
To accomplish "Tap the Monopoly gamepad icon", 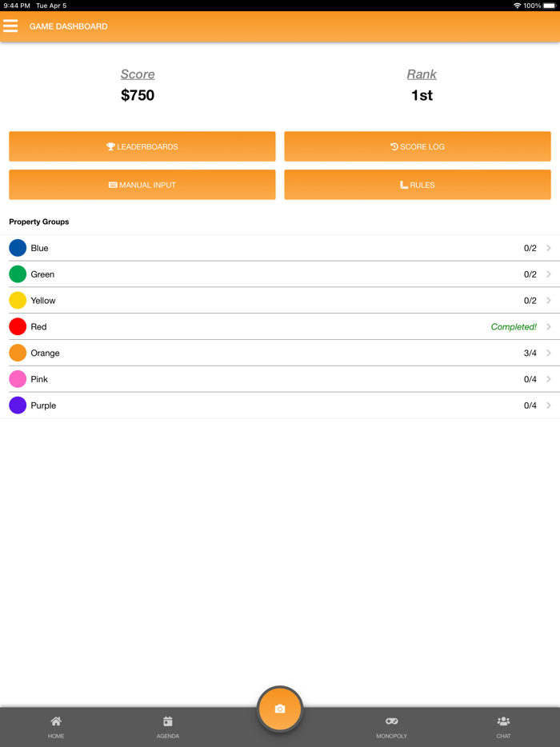I will tap(392, 721).
